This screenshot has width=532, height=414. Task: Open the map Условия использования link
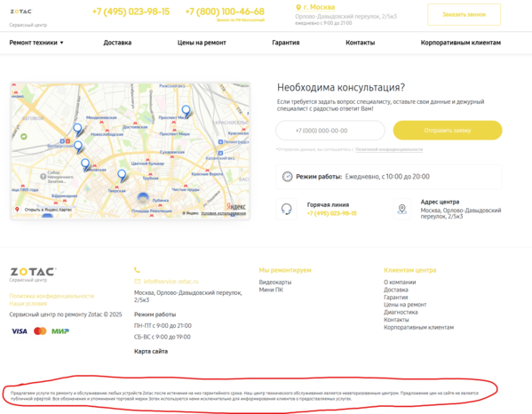coord(223,213)
